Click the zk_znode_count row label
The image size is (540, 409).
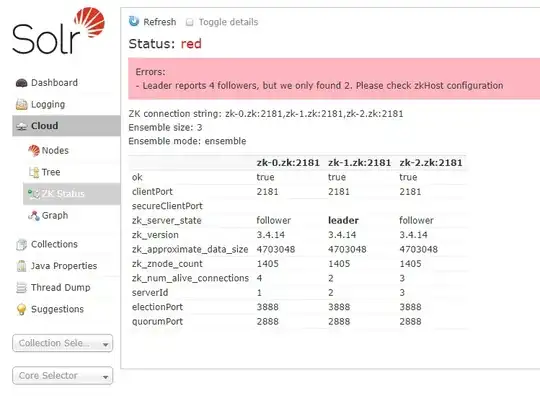[x=167, y=264]
